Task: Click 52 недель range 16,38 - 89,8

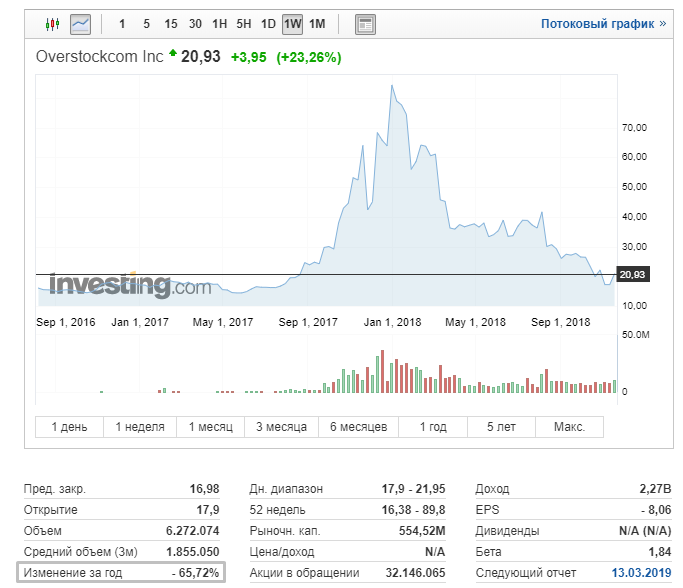Action: (413, 510)
